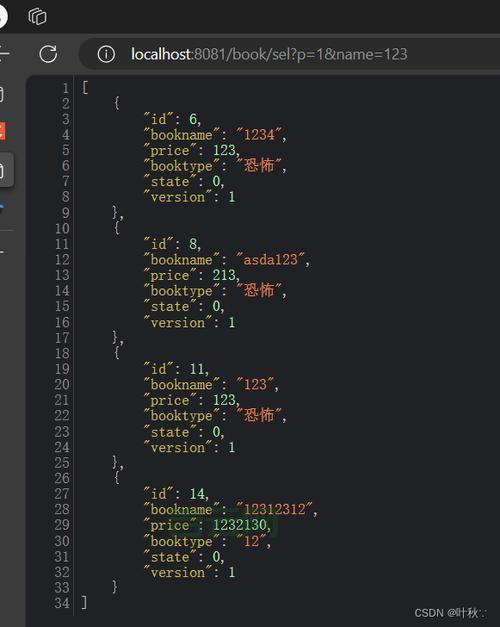Select bookname value "asda123"
Image resolution: width=500 pixels, height=627 pixels.
[271, 260]
